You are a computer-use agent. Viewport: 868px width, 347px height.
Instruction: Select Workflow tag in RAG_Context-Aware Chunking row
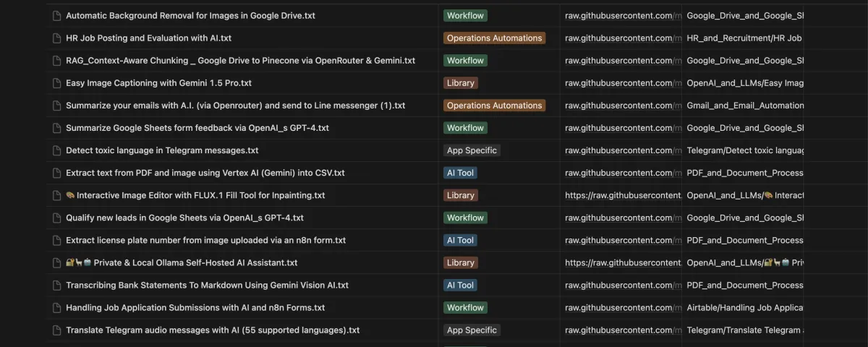(465, 60)
